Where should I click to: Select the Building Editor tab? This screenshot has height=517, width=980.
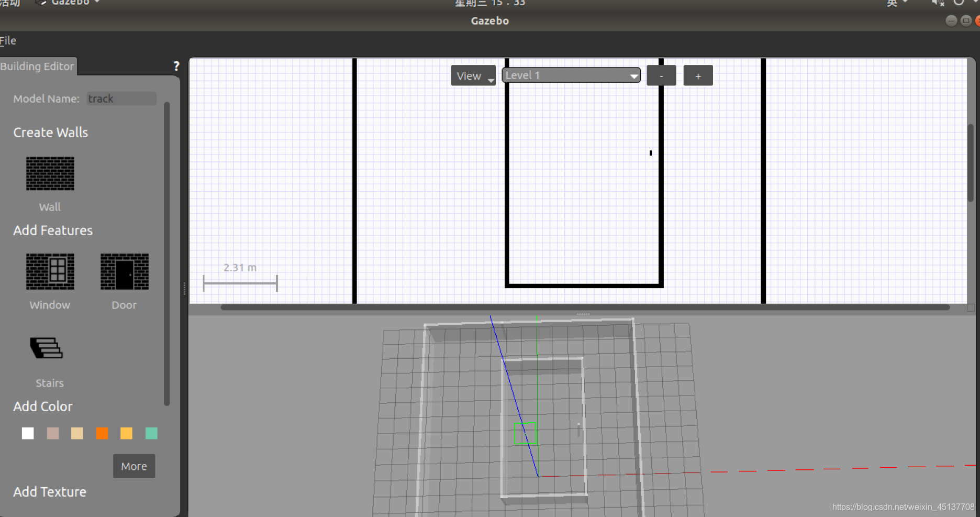pyautogui.click(x=38, y=66)
